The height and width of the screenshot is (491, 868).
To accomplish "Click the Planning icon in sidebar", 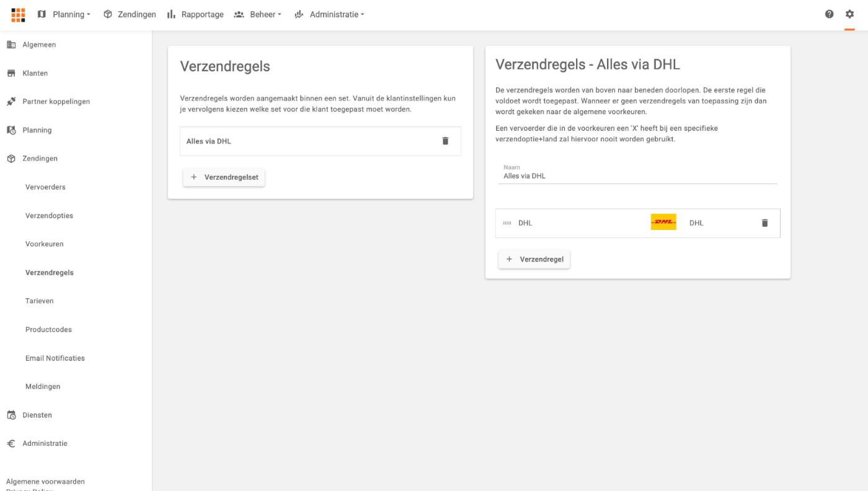I will tap(11, 130).
